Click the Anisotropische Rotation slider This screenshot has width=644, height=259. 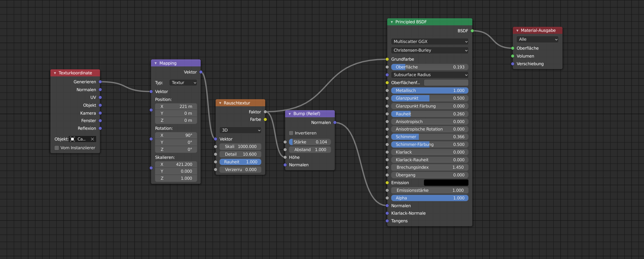[x=429, y=129]
